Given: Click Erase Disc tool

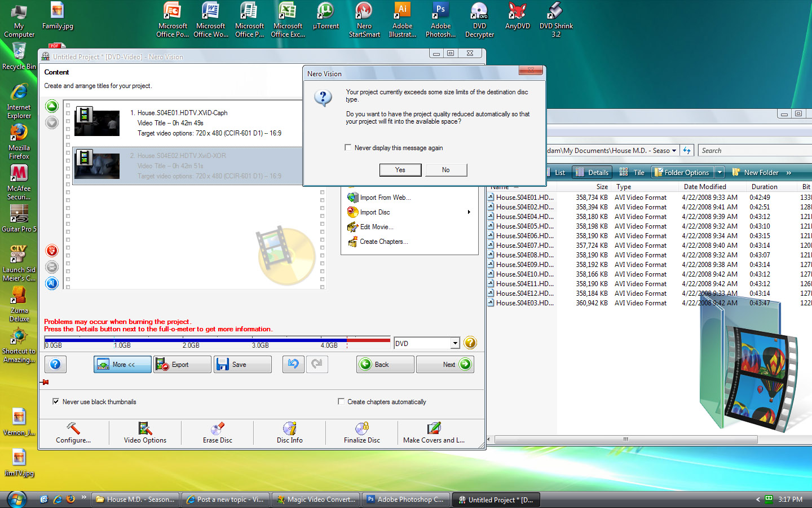Looking at the screenshot, I should tap(218, 433).
